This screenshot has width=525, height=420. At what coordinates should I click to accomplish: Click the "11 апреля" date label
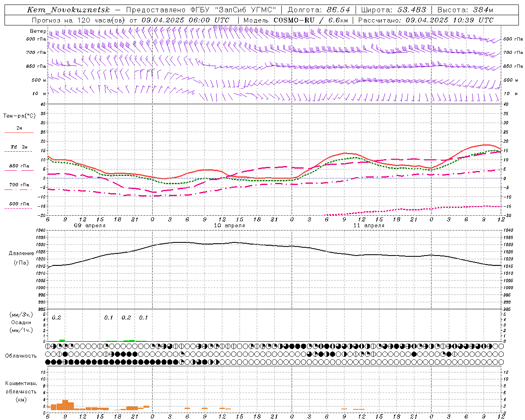coord(369,226)
